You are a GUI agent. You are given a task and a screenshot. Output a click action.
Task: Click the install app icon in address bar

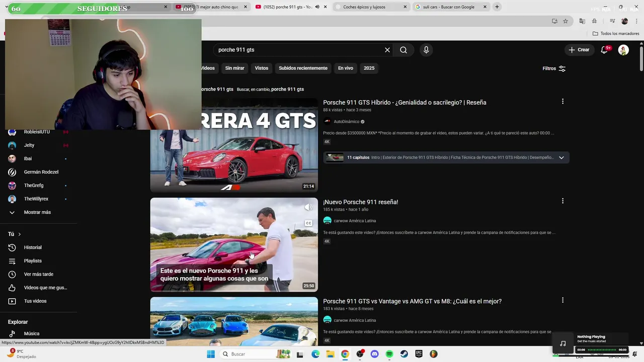pyautogui.click(x=554, y=21)
